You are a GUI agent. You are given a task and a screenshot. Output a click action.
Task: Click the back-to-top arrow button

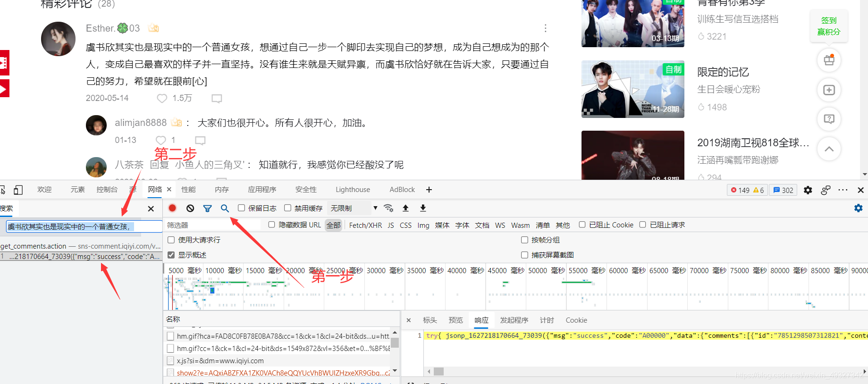(x=829, y=149)
